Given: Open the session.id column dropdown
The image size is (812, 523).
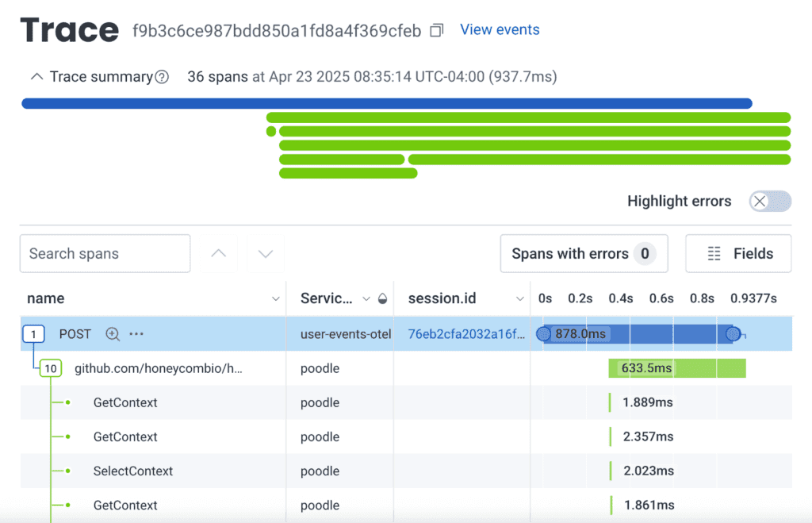Looking at the screenshot, I should [519, 299].
